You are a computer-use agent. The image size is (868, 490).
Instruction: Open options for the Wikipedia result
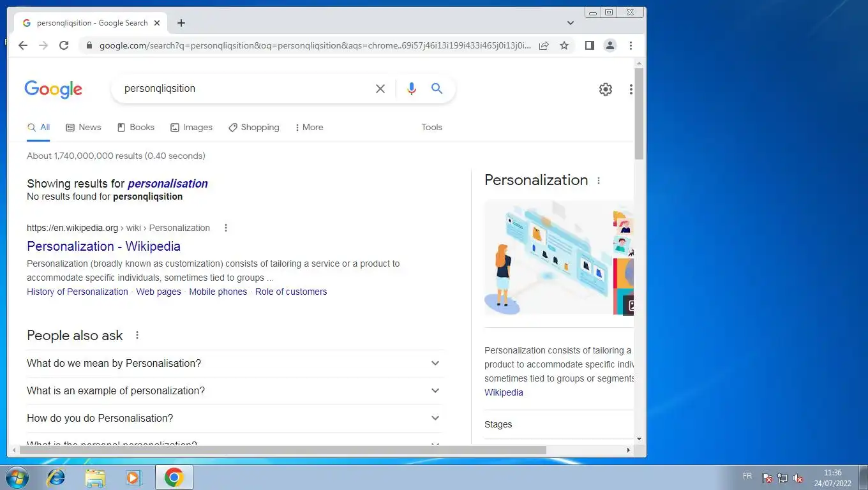225,228
